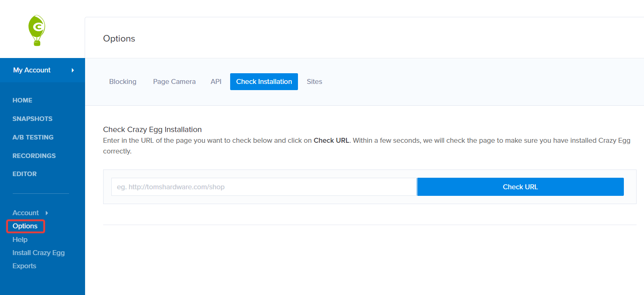Click the Check Crazy Egg Installation heading
Viewport: 644px width, 295px height.
point(152,130)
